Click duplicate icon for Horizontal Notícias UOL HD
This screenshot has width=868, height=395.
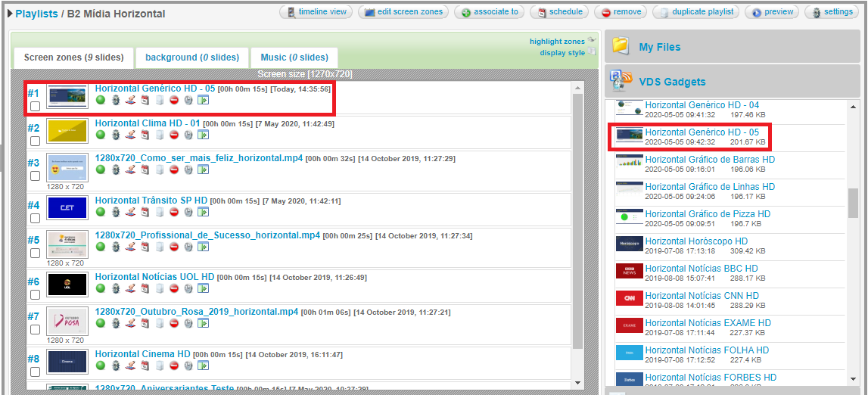(160, 288)
